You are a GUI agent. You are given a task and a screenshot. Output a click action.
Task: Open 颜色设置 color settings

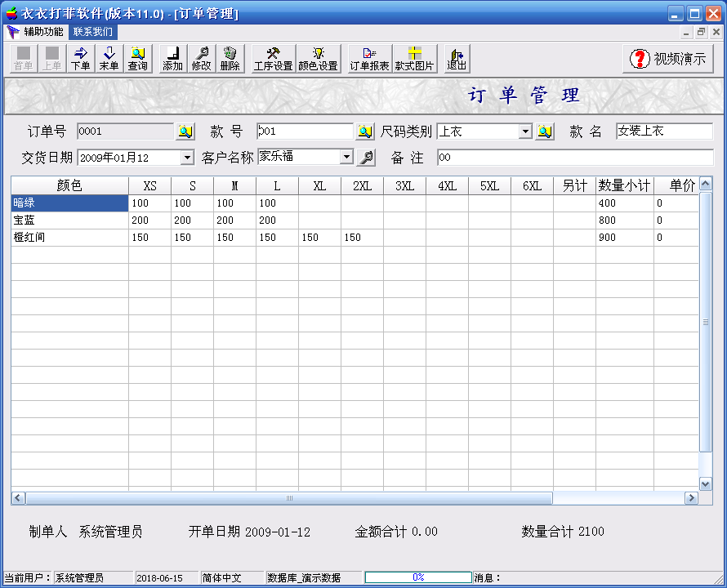[x=318, y=59]
